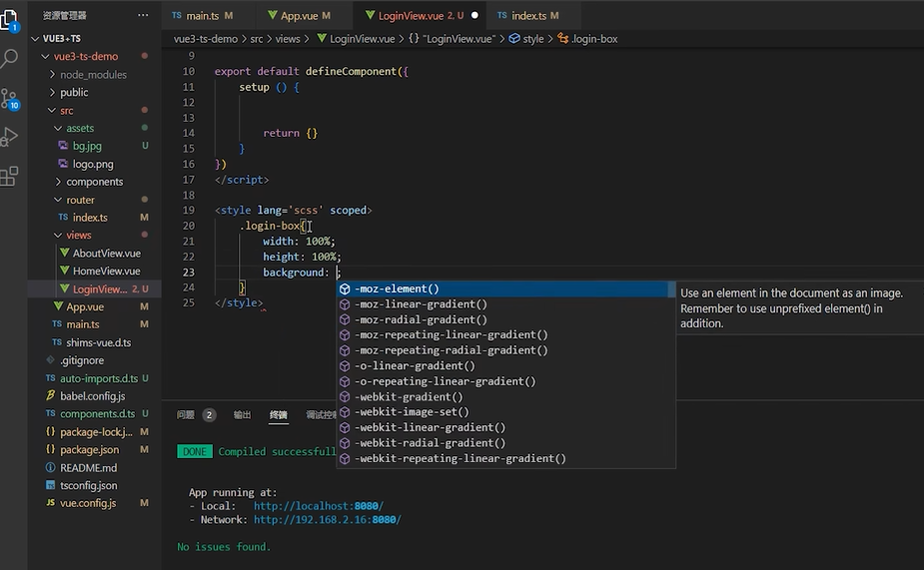
Task: Open Source Control view with badge 10
Action: tap(9, 99)
